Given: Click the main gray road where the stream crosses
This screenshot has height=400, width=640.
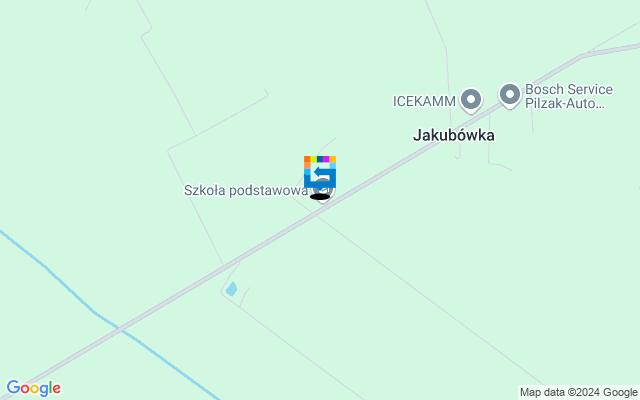Looking at the screenshot, I should point(120,329).
